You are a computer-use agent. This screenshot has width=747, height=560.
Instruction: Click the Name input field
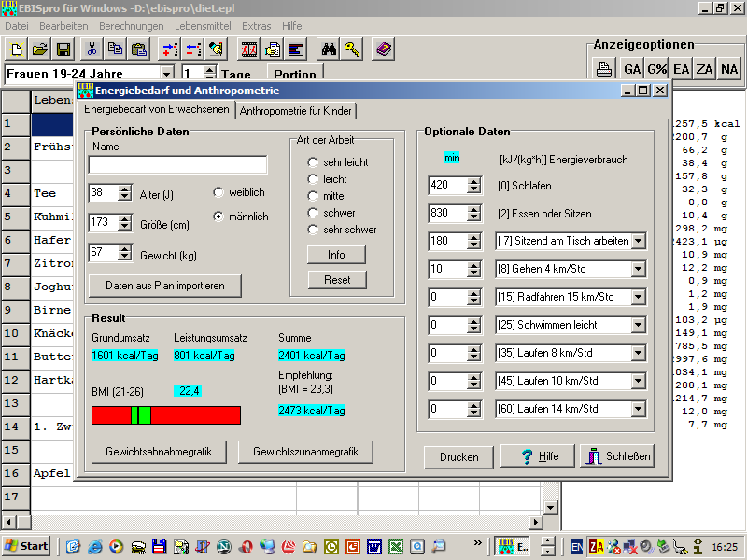(177, 165)
